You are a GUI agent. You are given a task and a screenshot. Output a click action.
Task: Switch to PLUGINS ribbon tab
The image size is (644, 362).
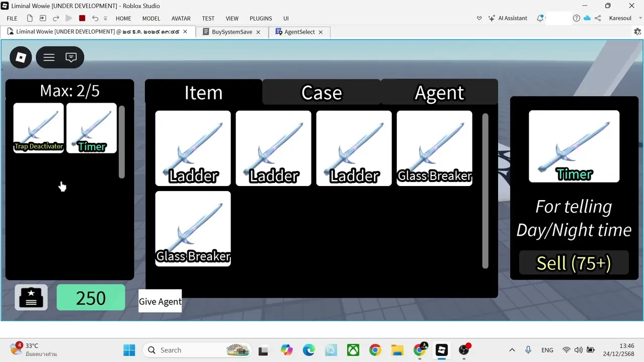click(x=261, y=18)
